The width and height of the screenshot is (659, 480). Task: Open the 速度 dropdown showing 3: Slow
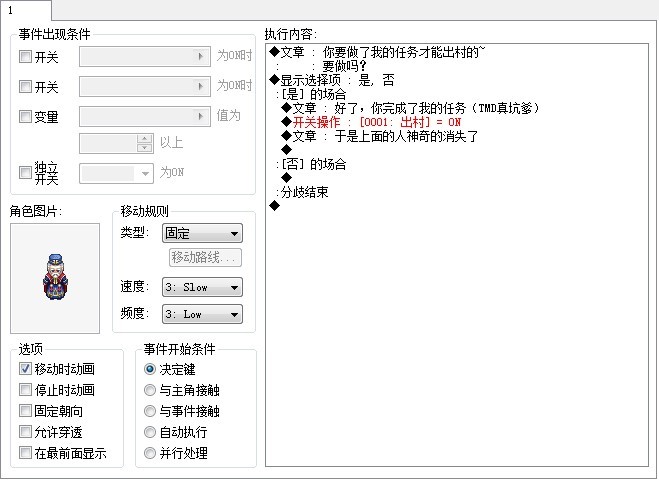(202, 287)
